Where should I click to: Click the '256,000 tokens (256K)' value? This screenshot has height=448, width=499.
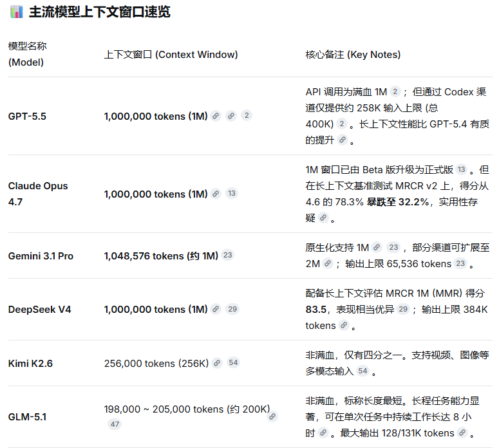click(156, 363)
